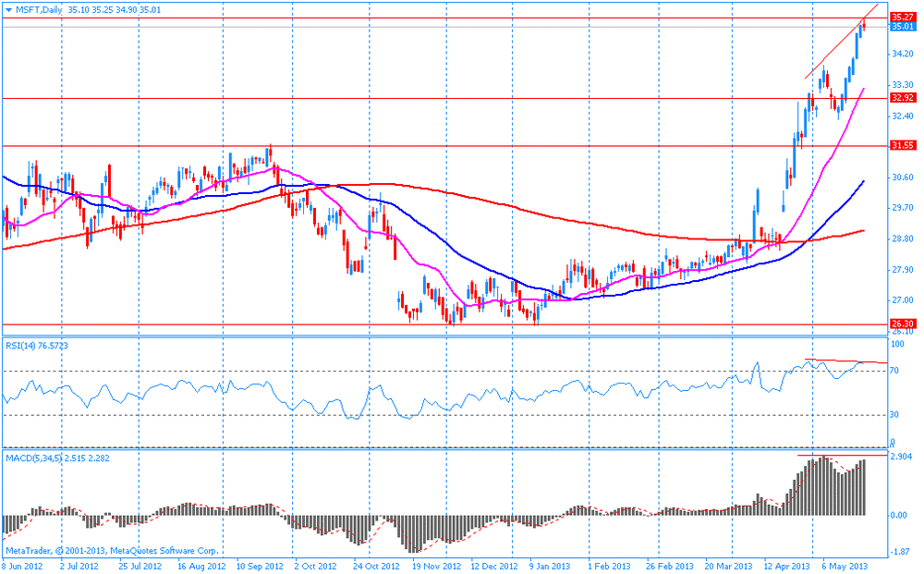Click the 2 Oct 2012 date label
This screenshot has width=924, height=574.
click(314, 567)
